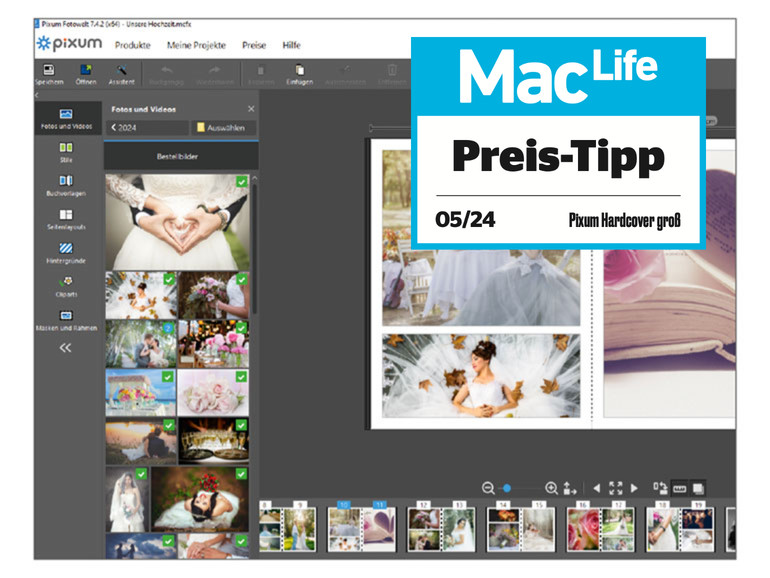Toggle checkmark on champagne glasses photo
Image resolution: width=770 pixels, height=578 pixels.
point(242,425)
